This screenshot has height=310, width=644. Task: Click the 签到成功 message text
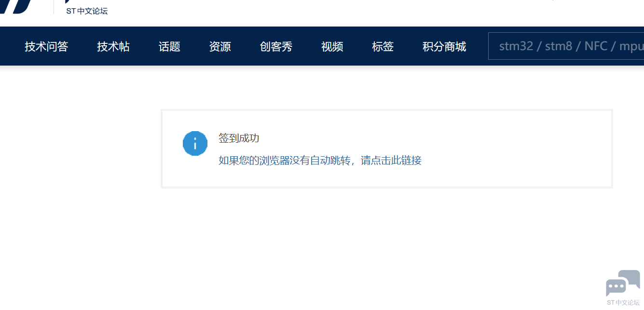point(239,138)
